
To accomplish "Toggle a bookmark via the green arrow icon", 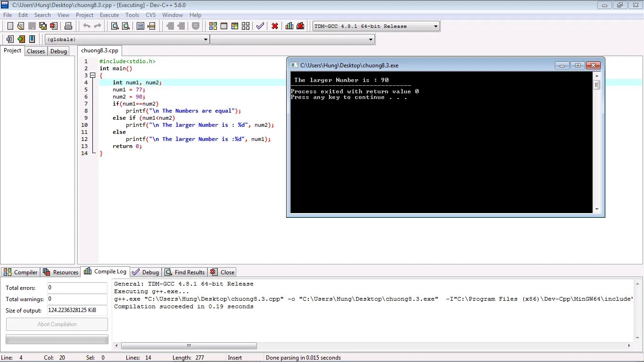I will (21, 39).
